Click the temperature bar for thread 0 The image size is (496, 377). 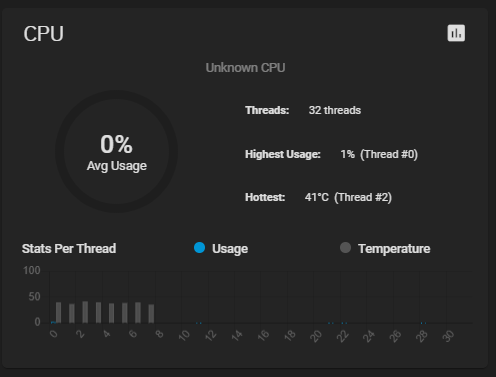(58, 312)
